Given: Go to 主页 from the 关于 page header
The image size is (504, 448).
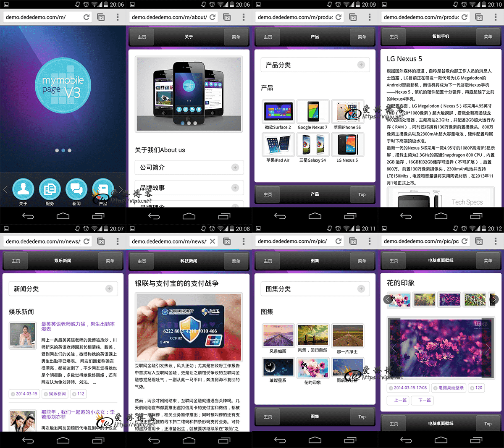Looking at the screenshot, I should point(142,37).
